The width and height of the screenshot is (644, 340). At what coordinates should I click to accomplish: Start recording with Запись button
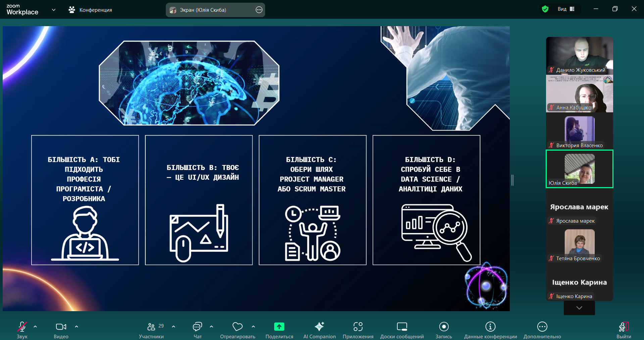point(444,330)
